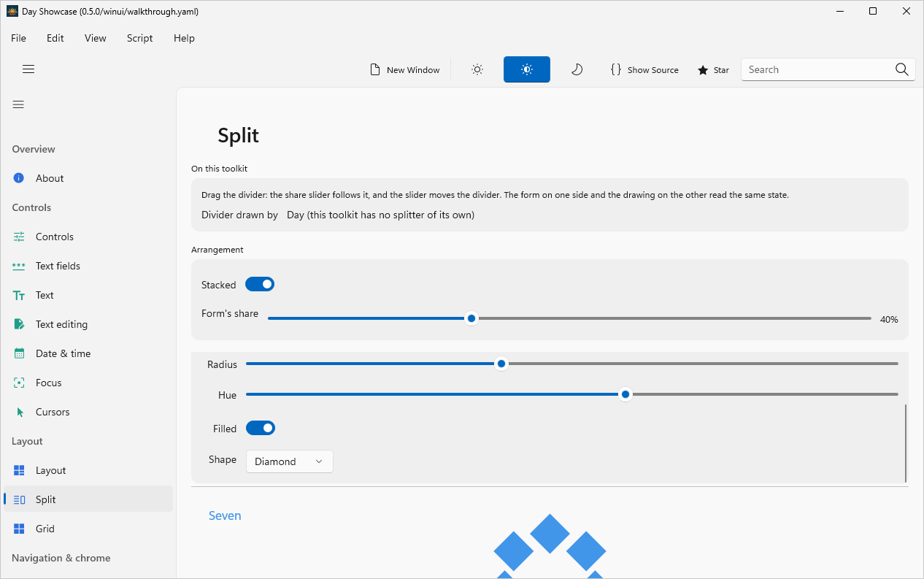This screenshot has height=579, width=924.
Task: Click the Radius slider thumb
Action: coord(501,364)
